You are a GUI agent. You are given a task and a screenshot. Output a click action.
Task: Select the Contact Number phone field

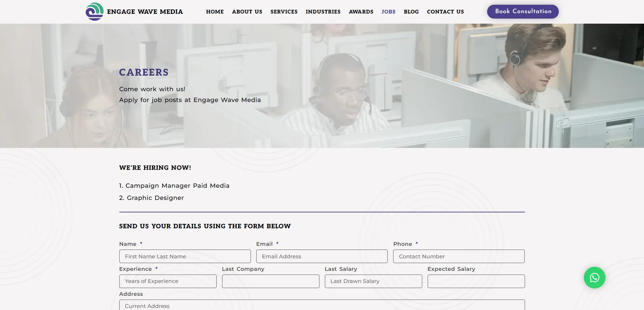click(x=459, y=256)
